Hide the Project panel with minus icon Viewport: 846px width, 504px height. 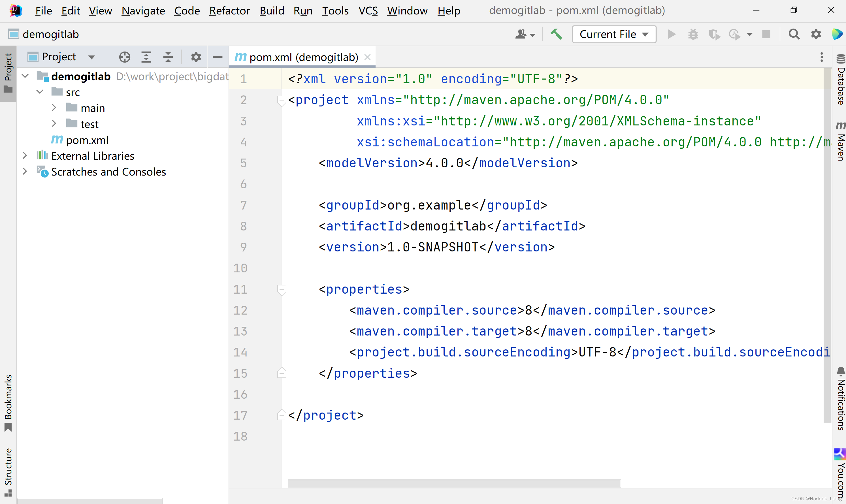217,57
